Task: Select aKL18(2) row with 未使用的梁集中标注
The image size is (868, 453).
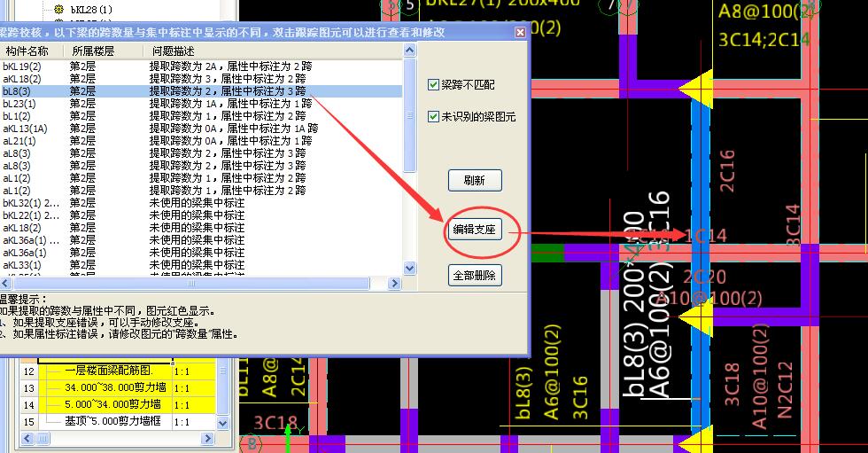Action: coord(202,228)
